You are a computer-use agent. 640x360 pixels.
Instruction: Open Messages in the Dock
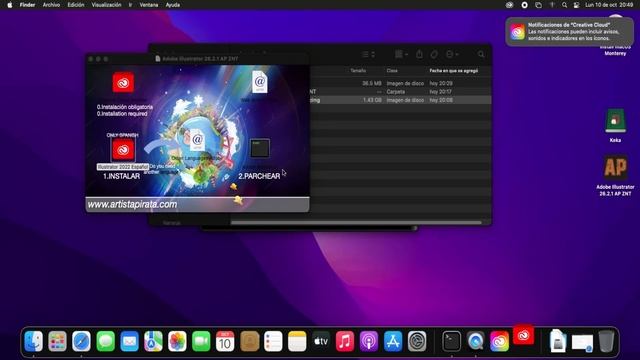click(105, 341)
